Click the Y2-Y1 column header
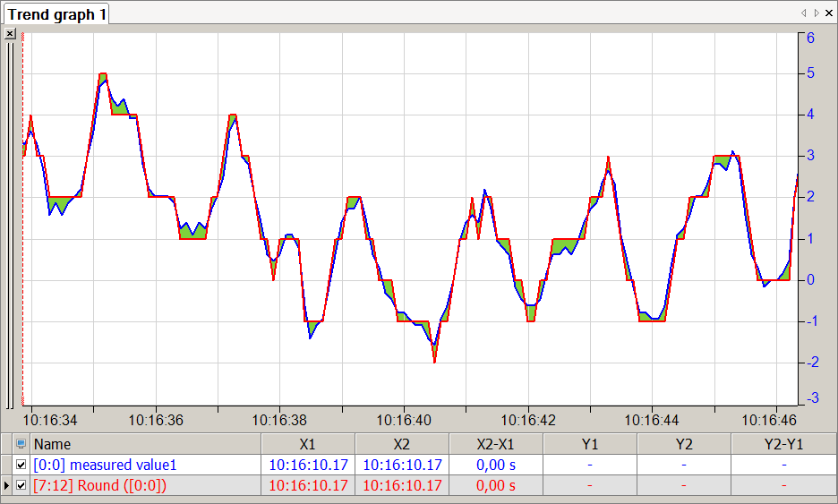This screenshot has width=838, height=504. (783, 444)
